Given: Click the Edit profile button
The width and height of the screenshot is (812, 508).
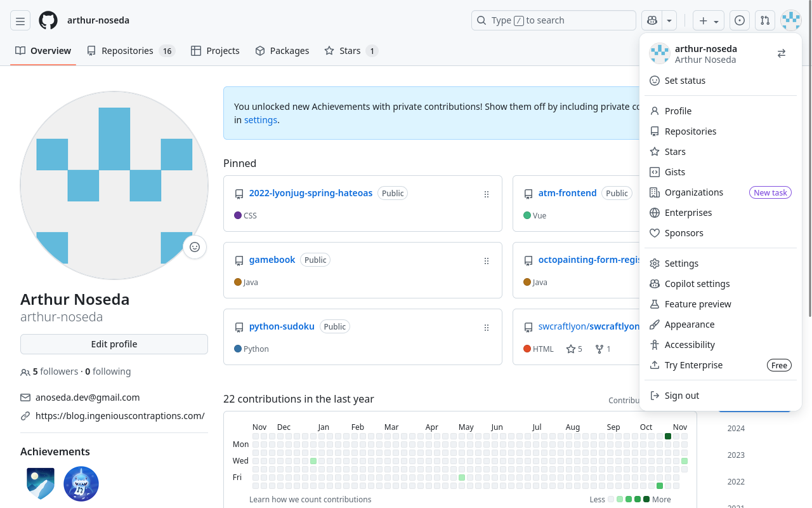Looking at the screenshot, I should click(114, 344).
